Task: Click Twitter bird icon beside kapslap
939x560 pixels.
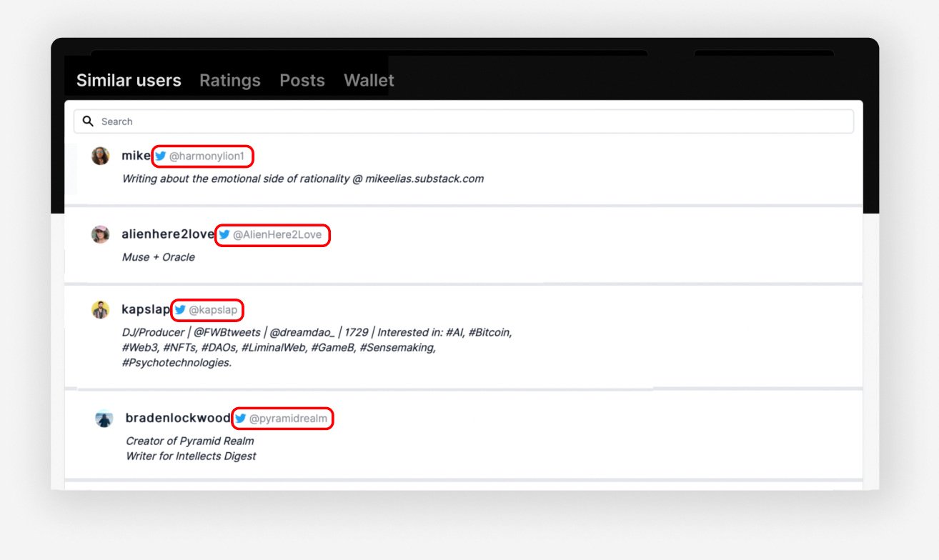Action: pos(180,310)
